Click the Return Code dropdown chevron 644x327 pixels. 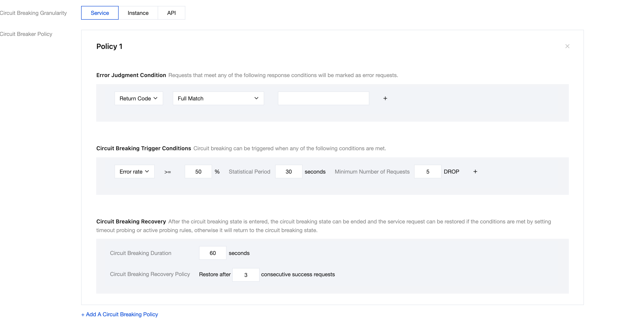[155, 98]
